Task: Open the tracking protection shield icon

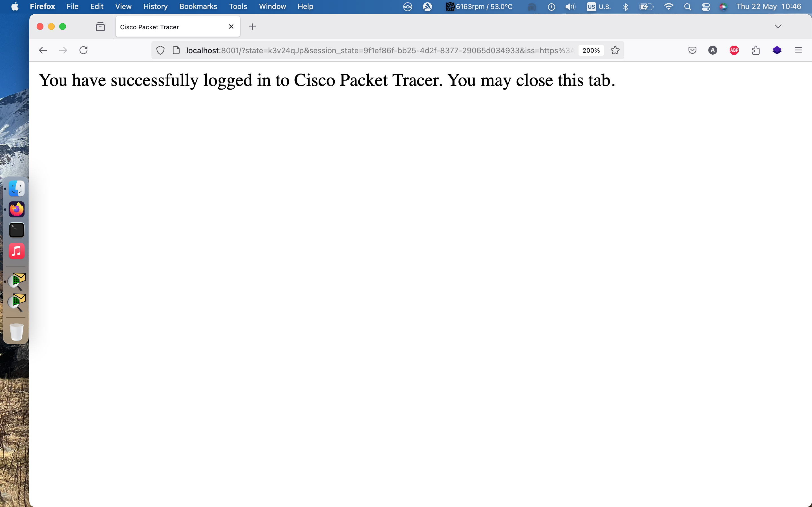Action: [x=160, y=50]
